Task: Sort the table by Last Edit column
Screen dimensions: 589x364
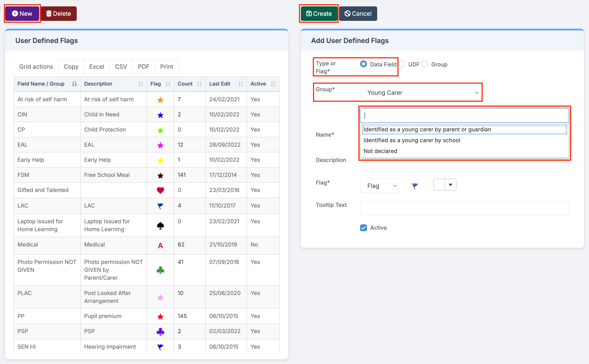Action: click(x=226, y=84)
